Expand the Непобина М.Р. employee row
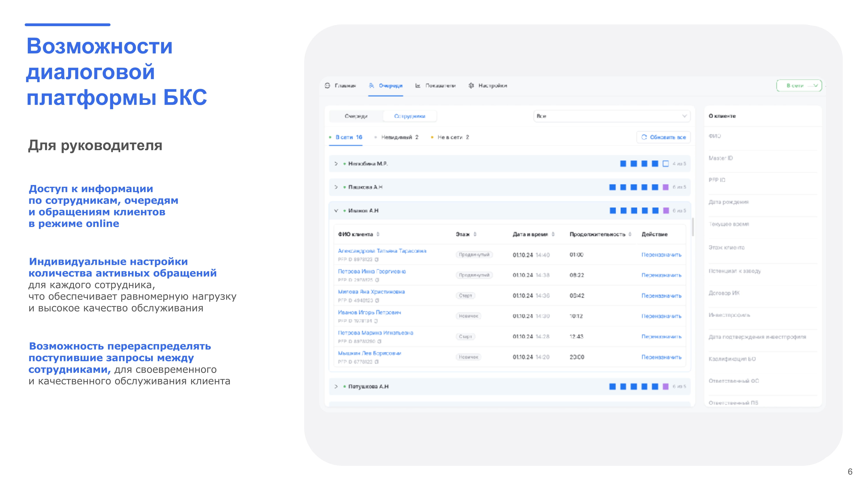This screenshot has width=868, height=488. tap(336, 164)
